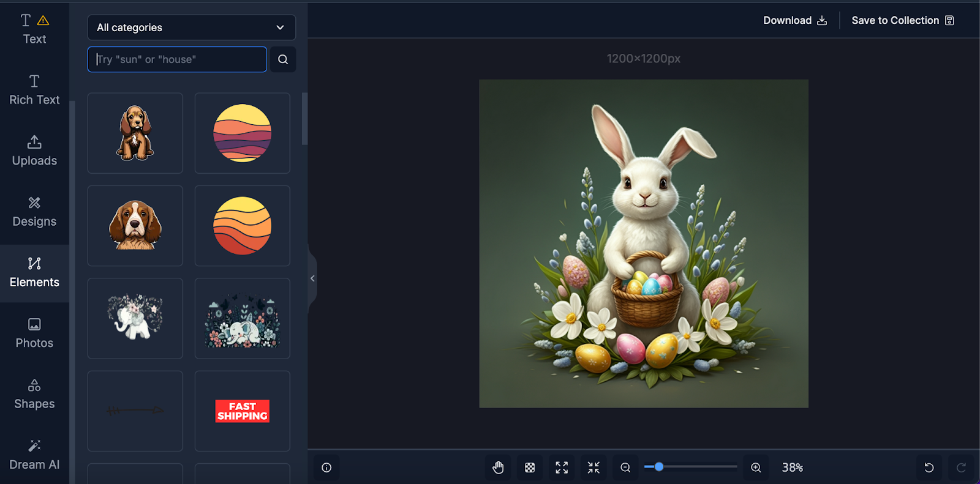Add the orange wavy sunset circle element
Screen dimensions: 980x484
click(x=243, y=226)
